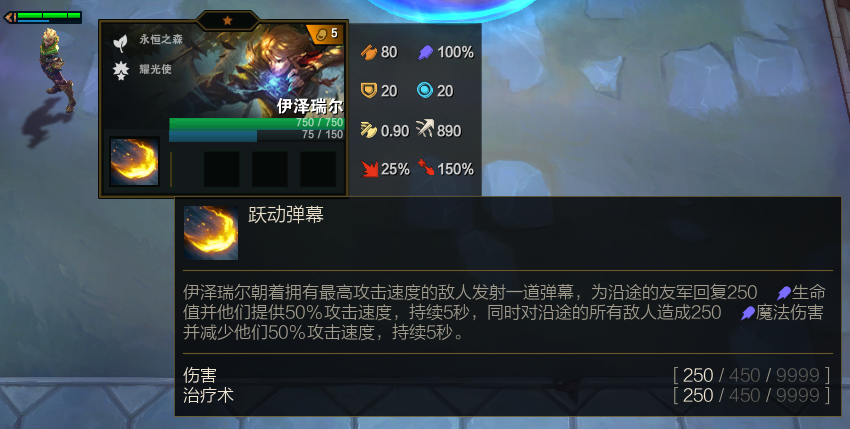Click the ability power 100% icon
Viewport: 850px width, 429px height.
pyautogui.click(x=425, y=53)
